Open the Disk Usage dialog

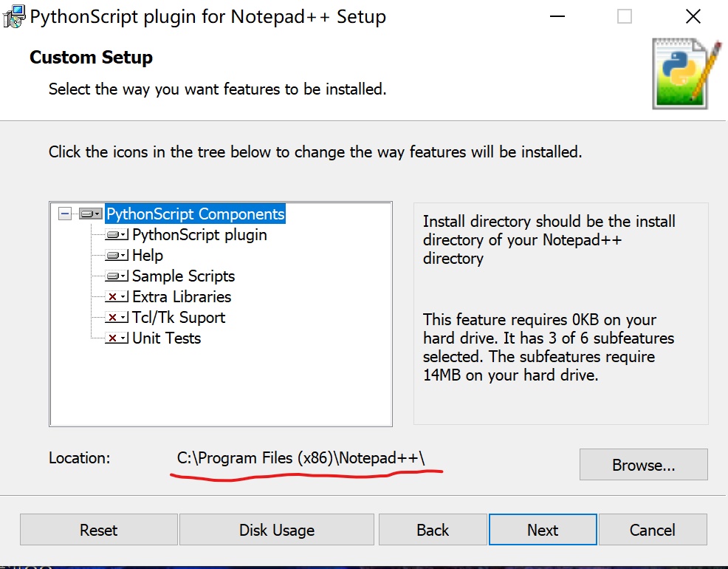tap(276, 530)
